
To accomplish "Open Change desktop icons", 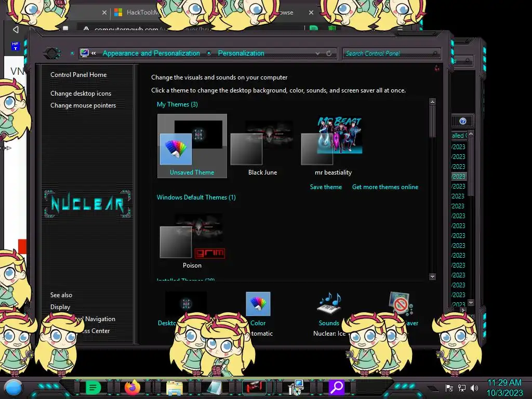I will (81, 94).
